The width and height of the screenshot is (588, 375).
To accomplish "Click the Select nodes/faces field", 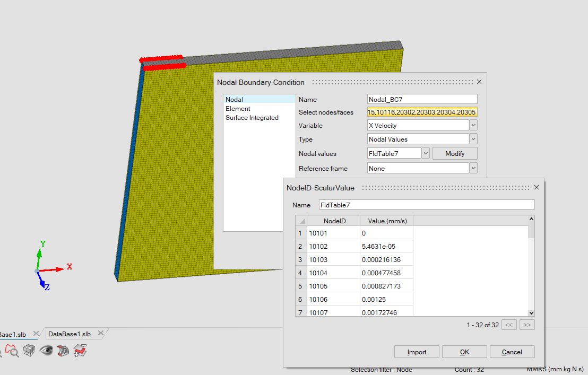I will tap(422, 112).
